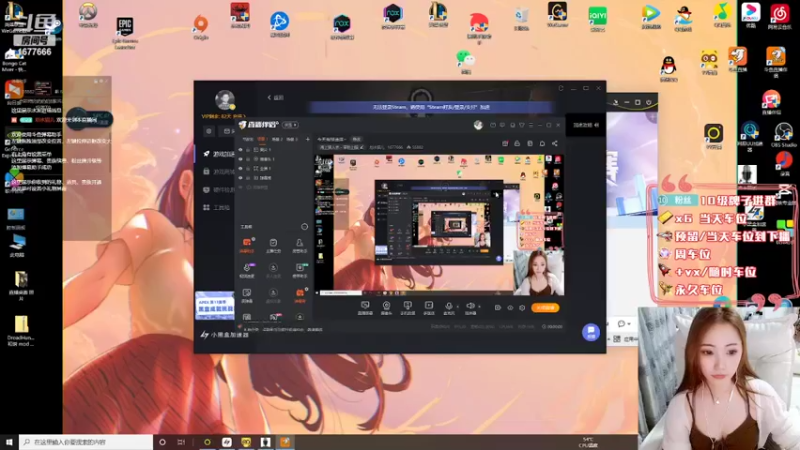Toggle the lock on the fourth source row
Image resolution: width=800 pixels, height=450 pixels.
(248, 178)
